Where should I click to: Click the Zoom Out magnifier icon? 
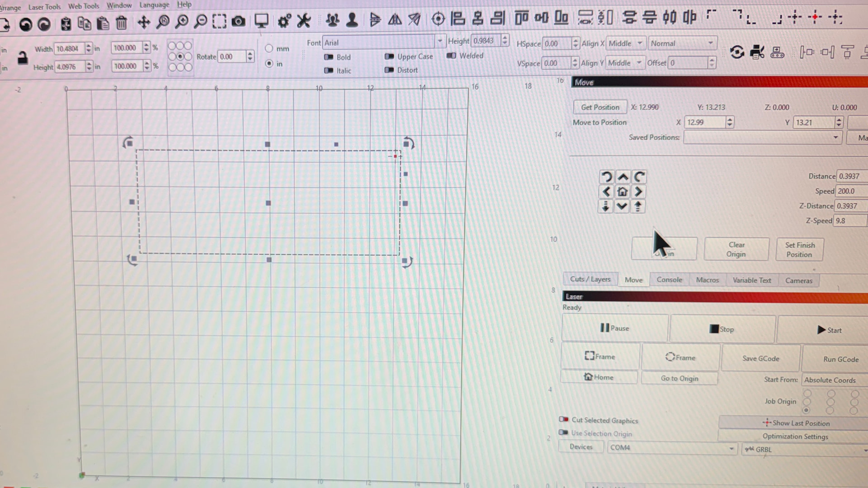pyautogui.click(x=200, y=21)
